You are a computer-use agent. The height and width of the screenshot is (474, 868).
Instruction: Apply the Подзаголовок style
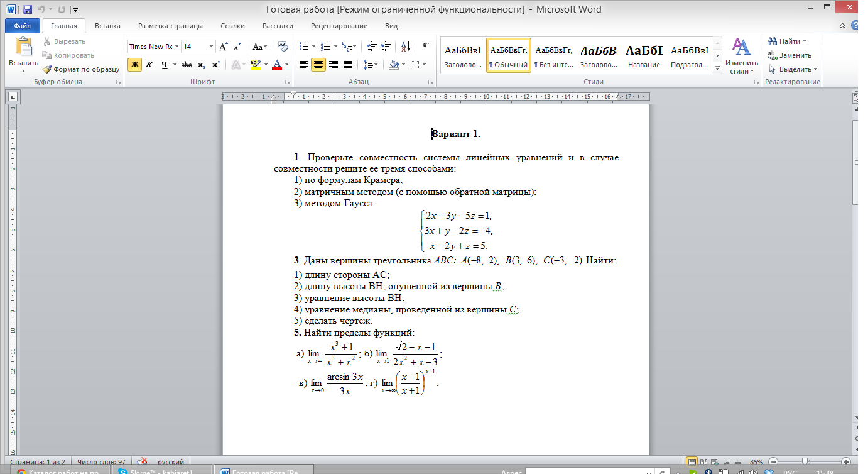click(689, 55)
